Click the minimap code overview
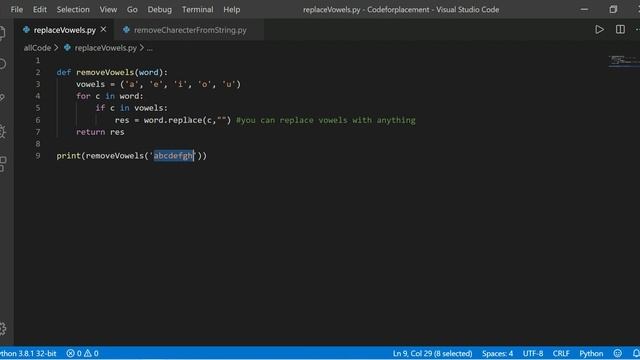This screenshot has width=640, height=360. (x=624, y=61)
